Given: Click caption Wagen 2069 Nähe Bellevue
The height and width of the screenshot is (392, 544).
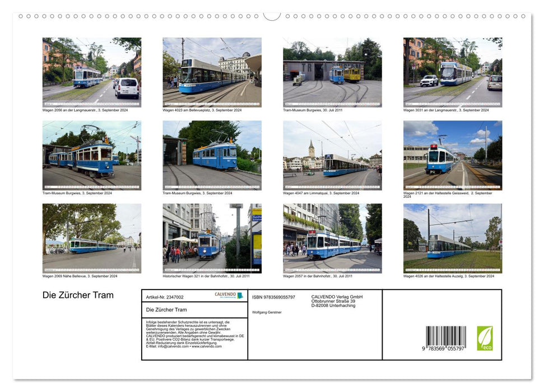Looking at the screenshot, I should pos(80,277).
